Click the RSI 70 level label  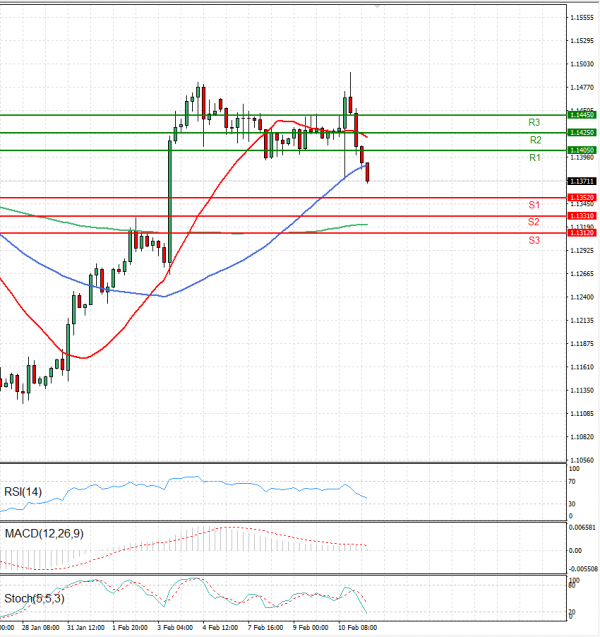click(x=572, y=482)
